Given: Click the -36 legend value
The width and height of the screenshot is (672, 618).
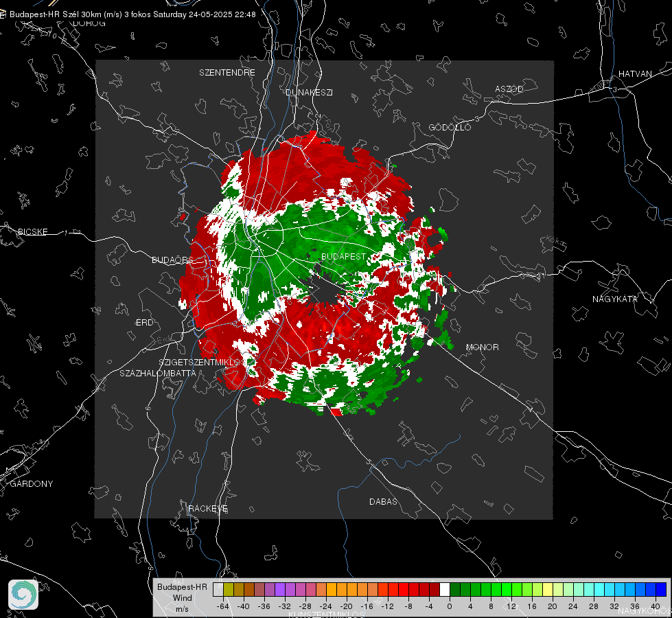Looking at the screenshot, I should [264, 606].
